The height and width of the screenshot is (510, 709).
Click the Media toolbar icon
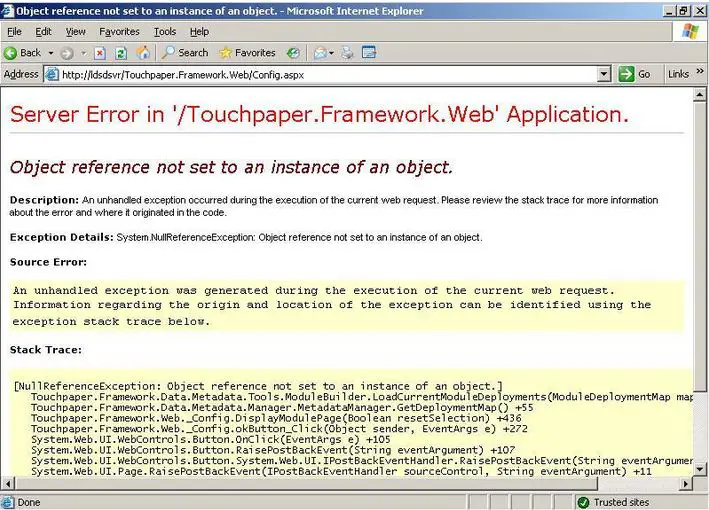(x=293, y=53)
